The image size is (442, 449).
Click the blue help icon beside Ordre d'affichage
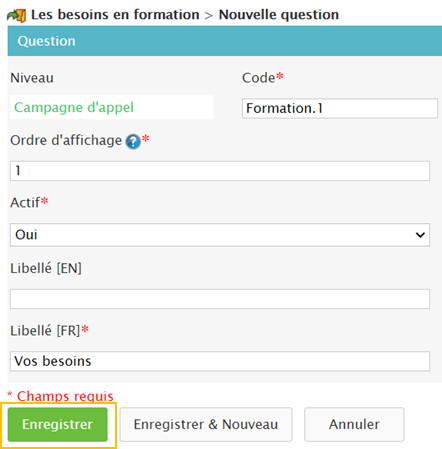click(x=133, y=142)
